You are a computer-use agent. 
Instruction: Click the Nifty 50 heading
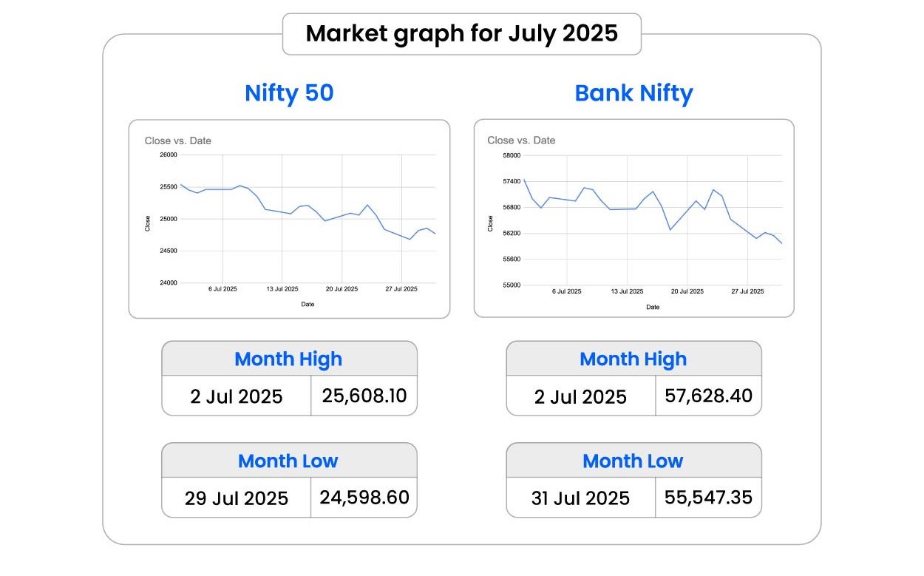click(289, 93)
